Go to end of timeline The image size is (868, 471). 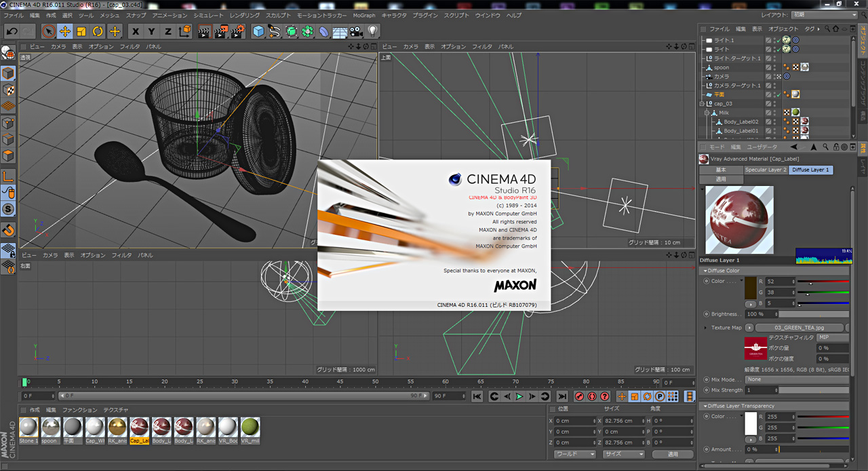pos(562,396)
